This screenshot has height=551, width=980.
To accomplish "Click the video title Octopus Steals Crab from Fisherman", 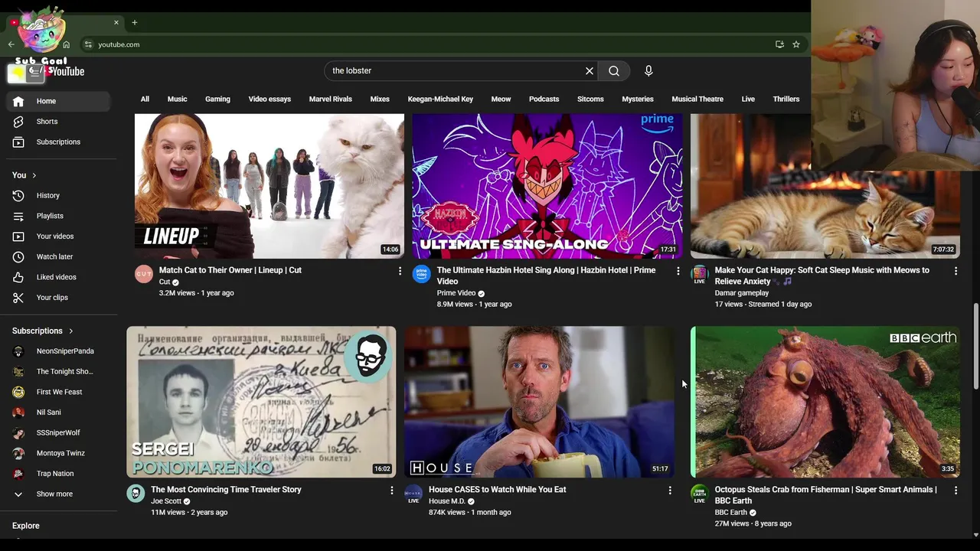I will click(x=825, y=495).
